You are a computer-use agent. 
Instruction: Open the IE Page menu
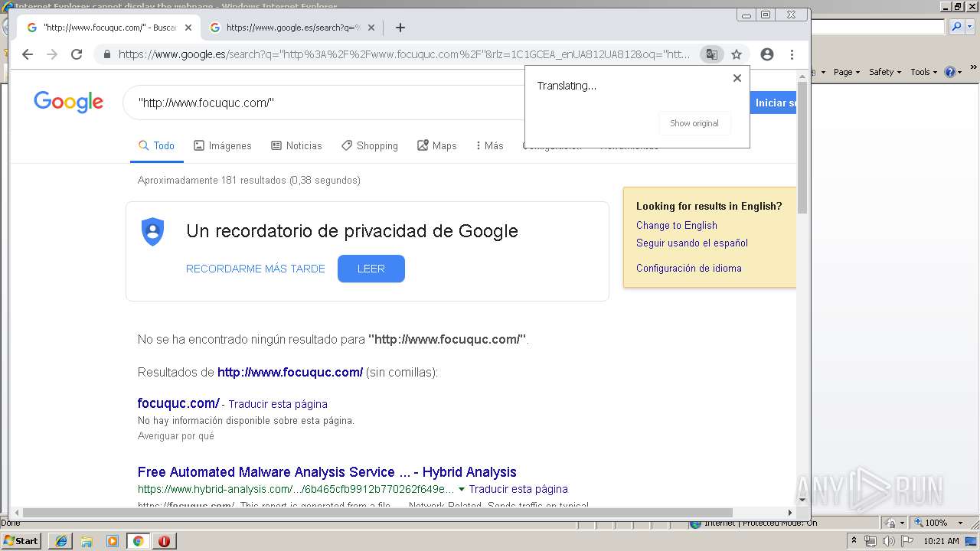tap(846, 72)
